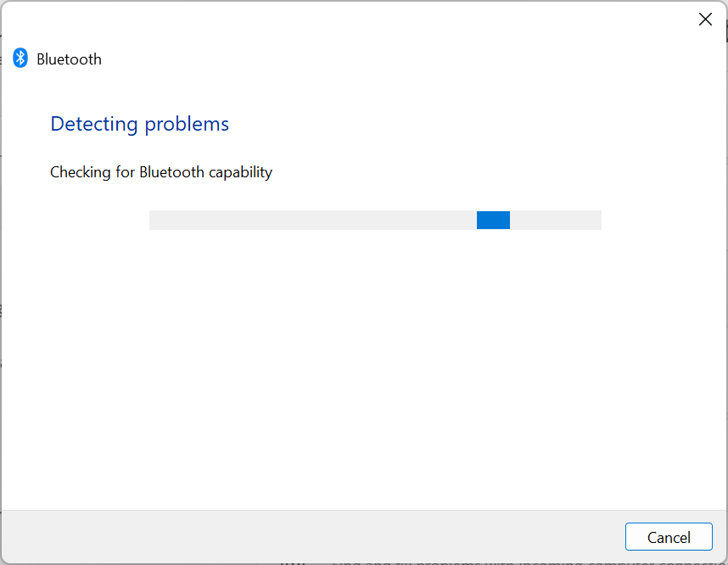
Task: Click the animated progress bar
Action: point(375,220)
